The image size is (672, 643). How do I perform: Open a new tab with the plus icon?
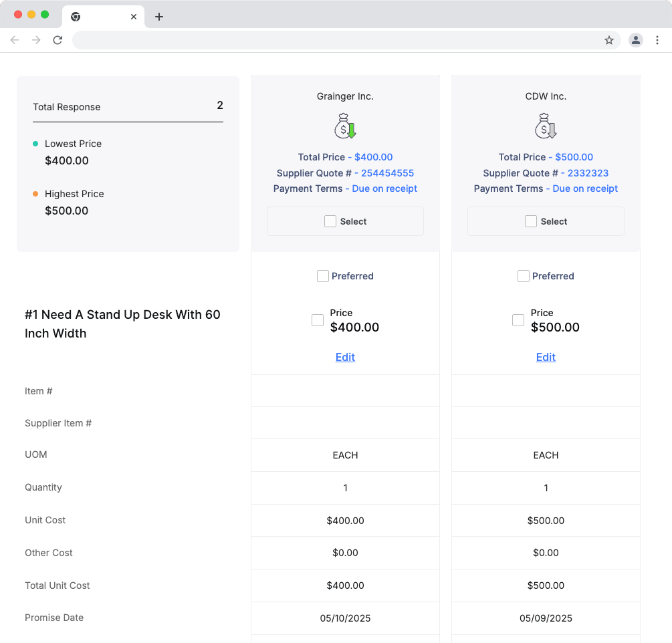[159, 17]
